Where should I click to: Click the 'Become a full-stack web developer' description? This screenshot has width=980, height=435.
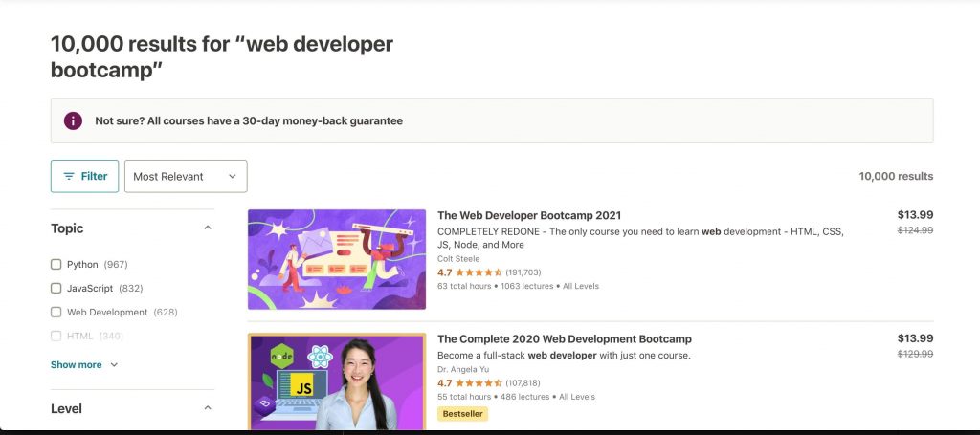[564, 355]
